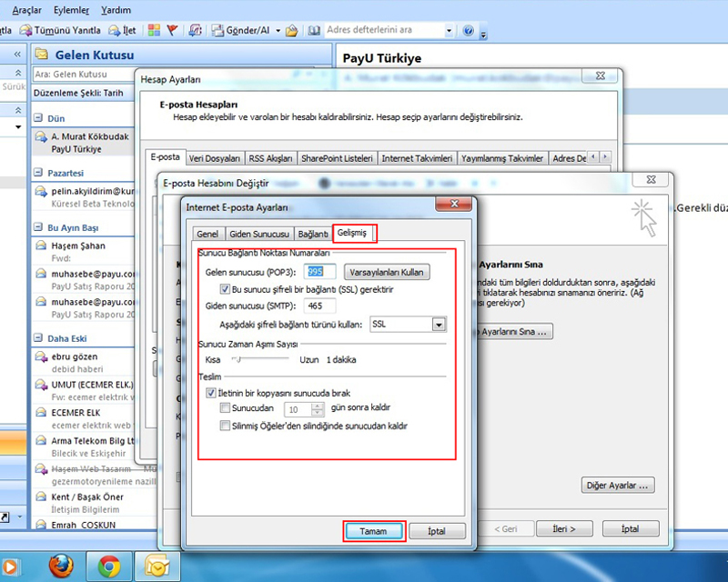
Task: Click İptal in E-posta Hesabını Değiştir
Action: (x=631, y=528)
